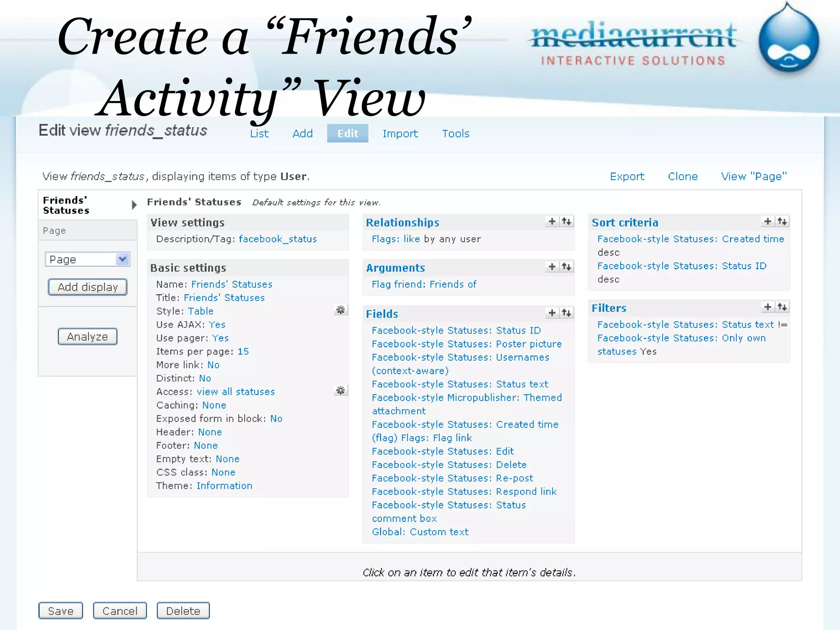
Task: Open View "Page" link
Action: coord(754,176)
